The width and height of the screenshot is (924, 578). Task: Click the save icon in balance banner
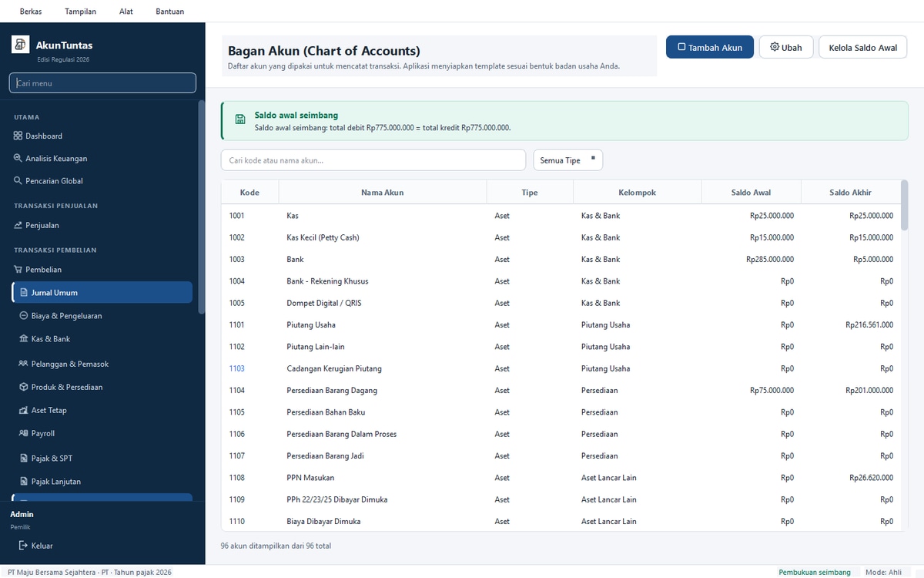240,119
